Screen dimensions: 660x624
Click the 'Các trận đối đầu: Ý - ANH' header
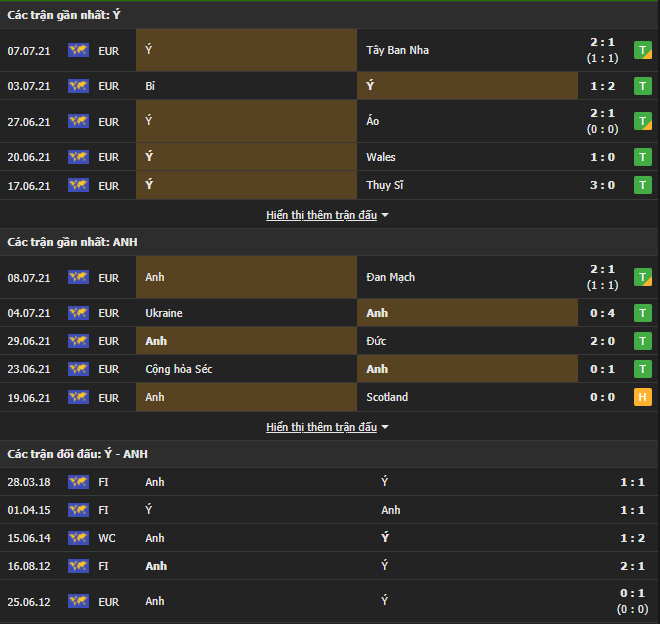point(78,454)
